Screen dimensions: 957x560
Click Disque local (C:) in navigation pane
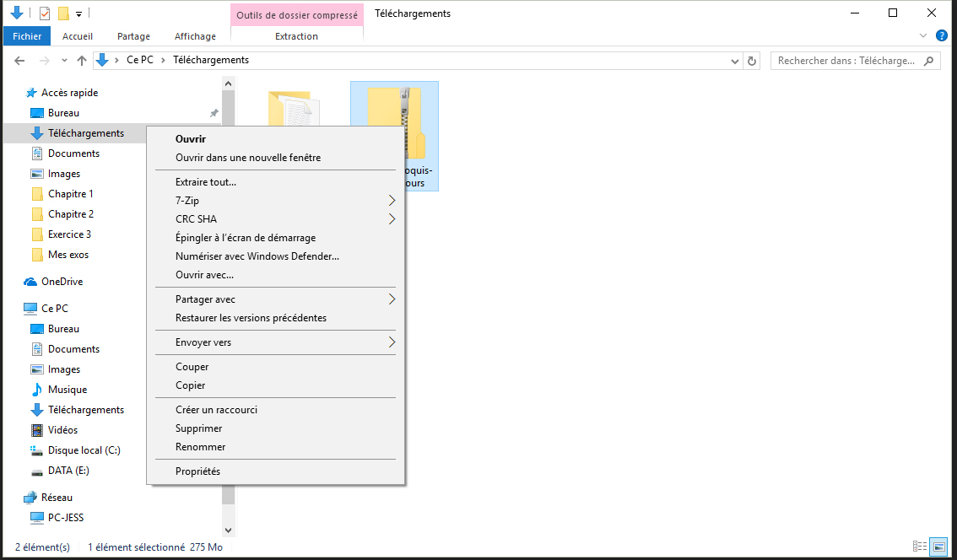[84, 450]
